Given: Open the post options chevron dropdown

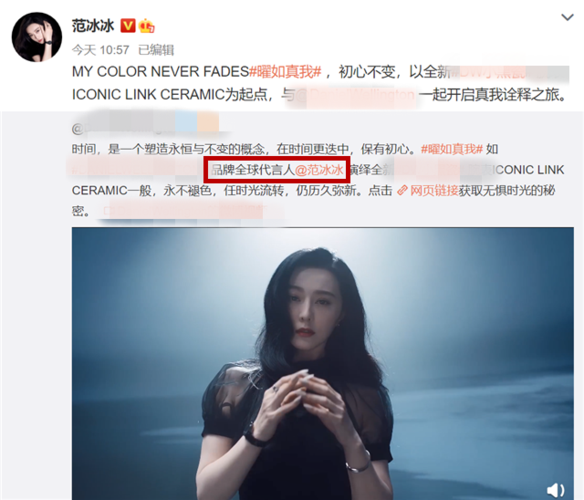Looking at the screenshot, I should 567,18.
